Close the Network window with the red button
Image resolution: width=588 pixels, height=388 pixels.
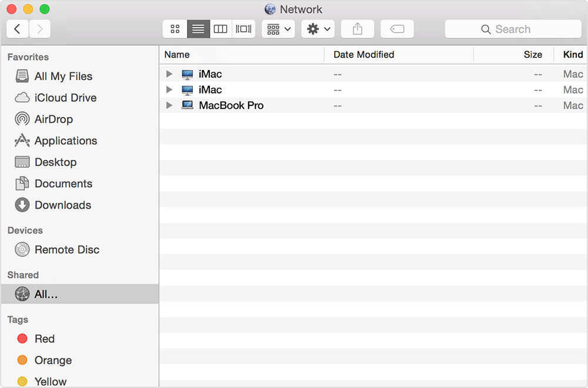coord(12,9)
